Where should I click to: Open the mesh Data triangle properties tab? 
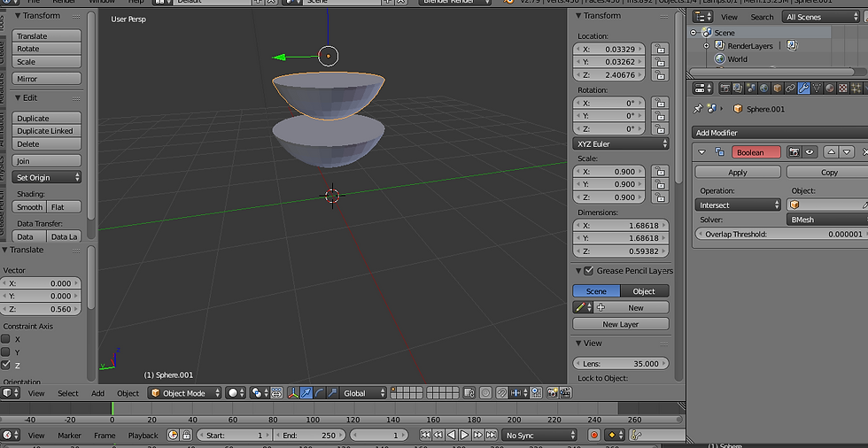click(x=817, y=88)
